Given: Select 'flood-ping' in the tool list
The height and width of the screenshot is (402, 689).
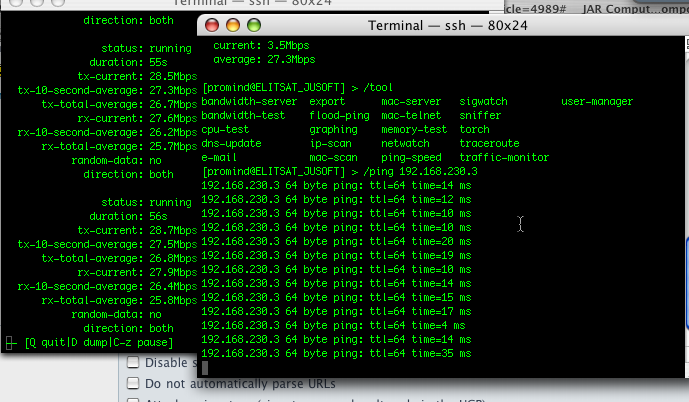Looking at the screenshot, I should [339, 116].
